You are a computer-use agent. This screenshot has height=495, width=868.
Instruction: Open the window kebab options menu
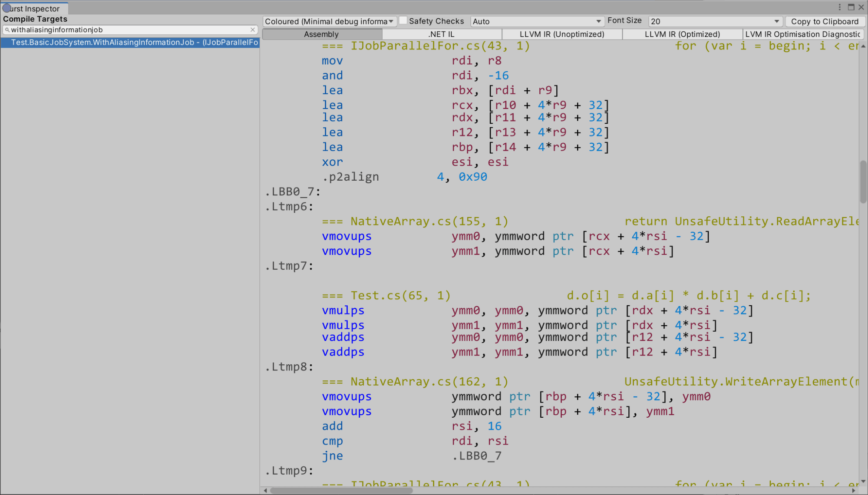(x=839, y=7)
